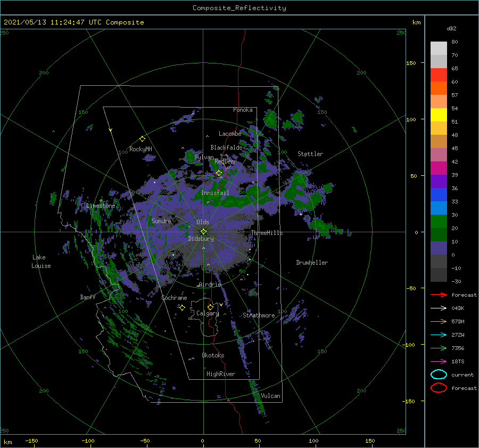This screenshot has height=448, width=479.
Task: Click yellow diamond marker below Cochrane
Action: 182,308
